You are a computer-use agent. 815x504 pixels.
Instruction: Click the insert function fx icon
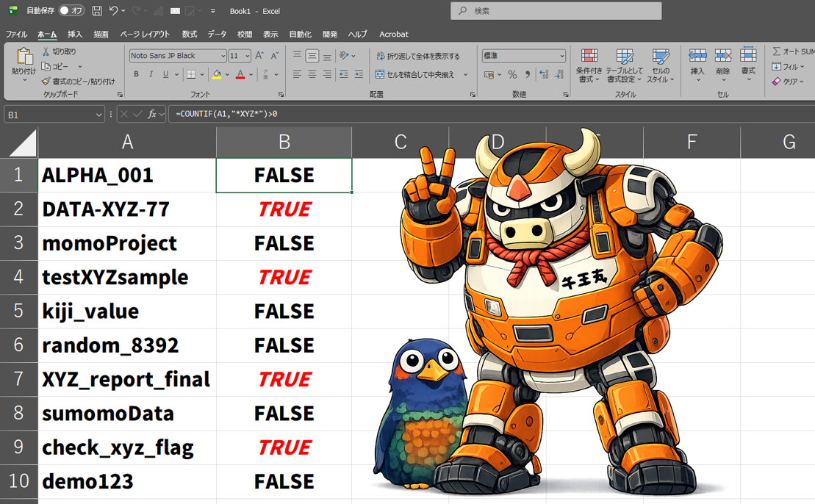(x=151, y=114)
